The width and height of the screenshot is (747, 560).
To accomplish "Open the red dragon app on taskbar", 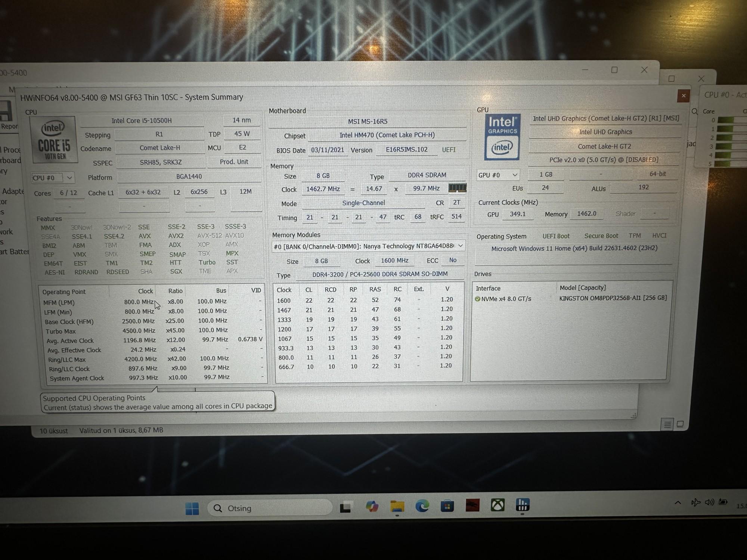I will pos(472,506).
